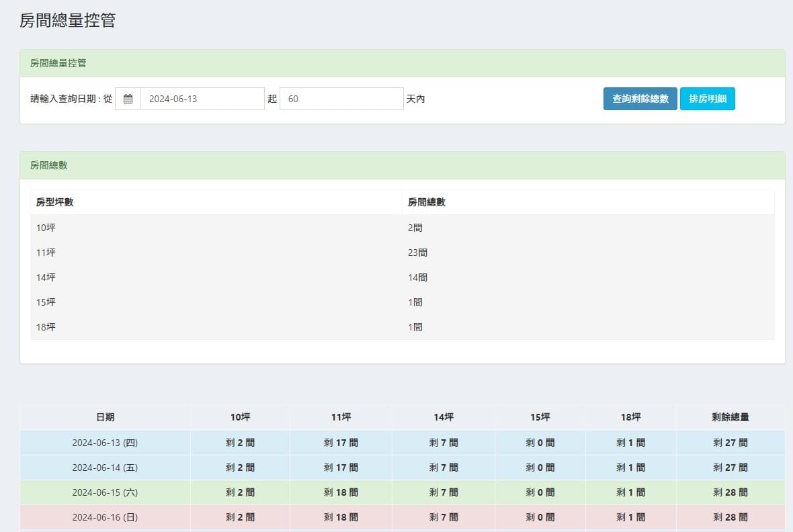Image resolution: width=793 pixels, height=532 pixels.
Task: Click the 房型坪數 column header
Action: point(55,202)
